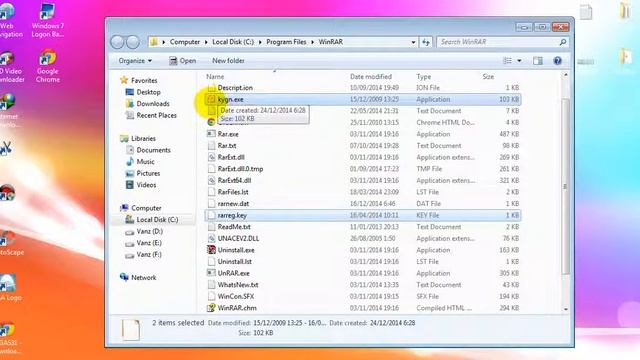Screen dimensions: 640x360
Task: Select the ReadMe.txt file
Action: tap(362, 227)
